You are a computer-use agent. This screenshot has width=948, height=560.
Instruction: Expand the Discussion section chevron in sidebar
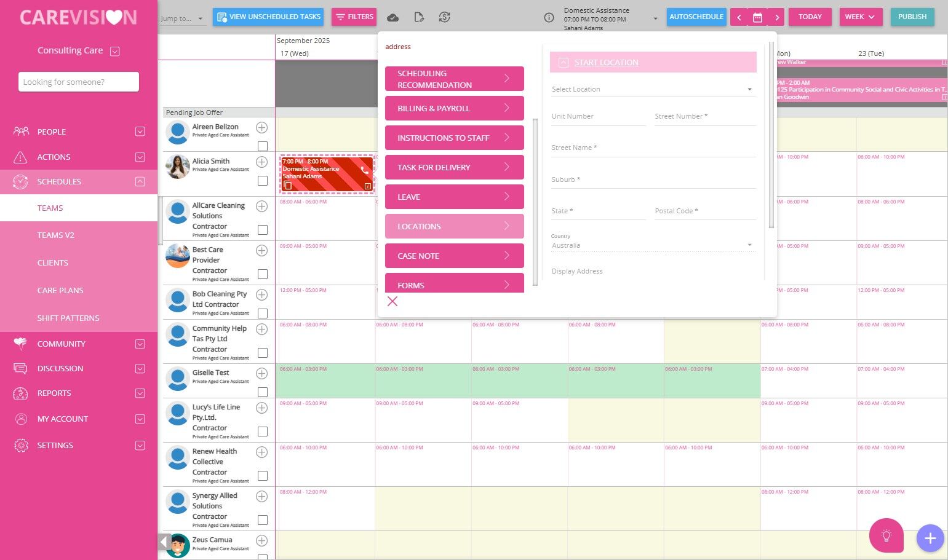pyautogui.click(x=140, y=369)
